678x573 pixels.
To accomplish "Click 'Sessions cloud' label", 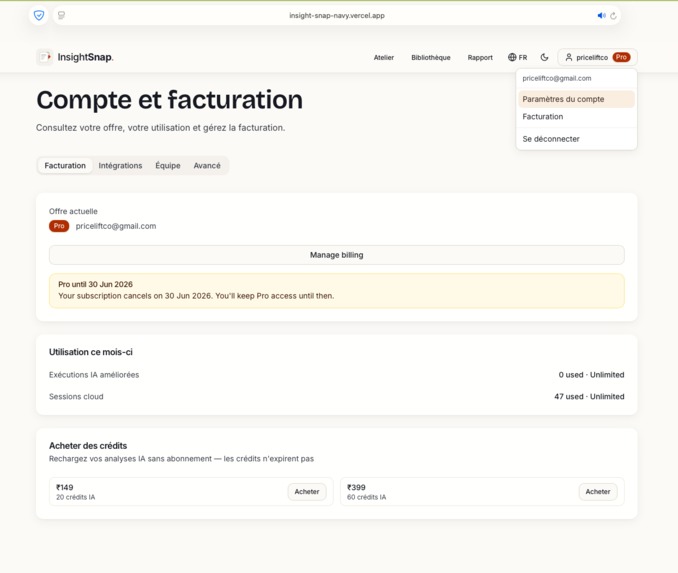I will coord(76,397).
